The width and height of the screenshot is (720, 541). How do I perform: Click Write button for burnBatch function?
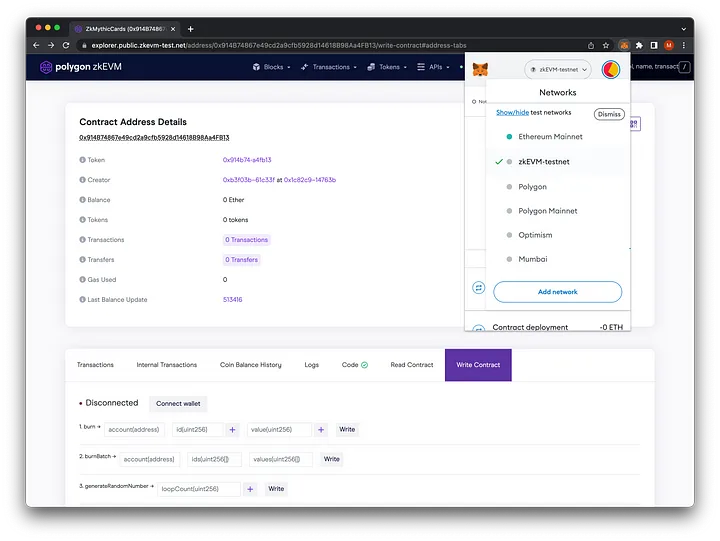click(x=332, y=459)
